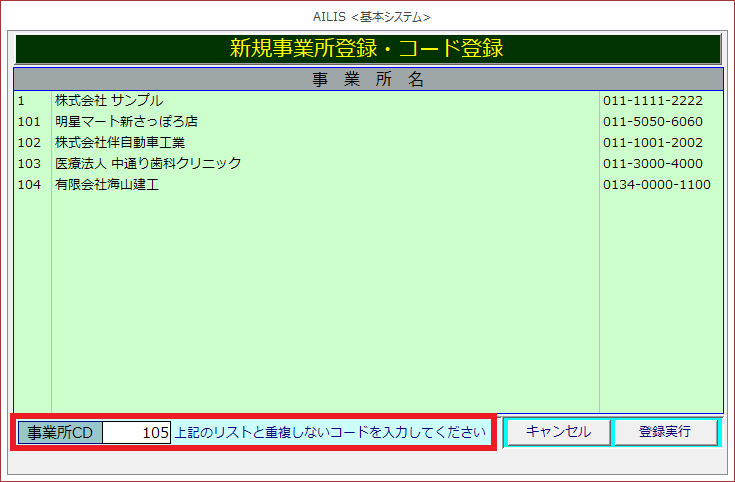The width and height of the screenshot is (735, 482).
Task: Click the キャンセル button
Action: pyautogui.click(x=558, y=432)
